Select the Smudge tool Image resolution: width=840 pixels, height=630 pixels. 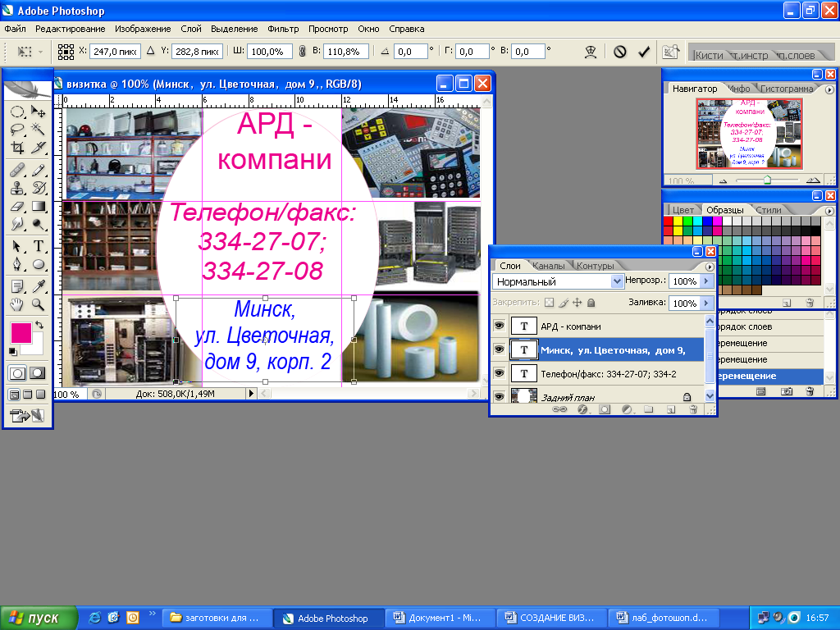[17, 224]
